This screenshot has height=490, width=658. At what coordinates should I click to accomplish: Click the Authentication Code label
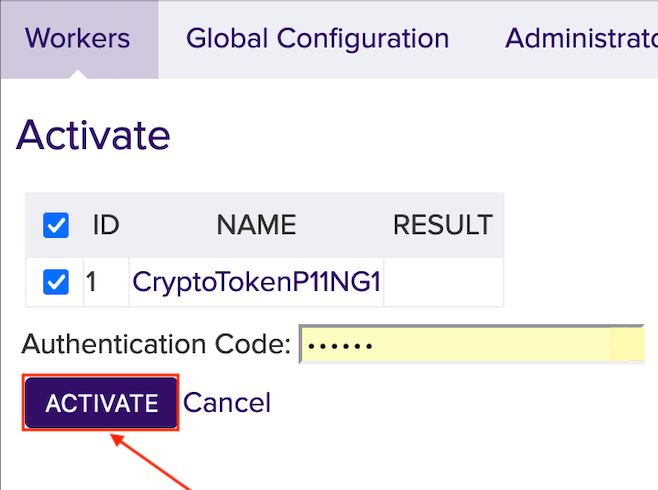click(156, 346)
